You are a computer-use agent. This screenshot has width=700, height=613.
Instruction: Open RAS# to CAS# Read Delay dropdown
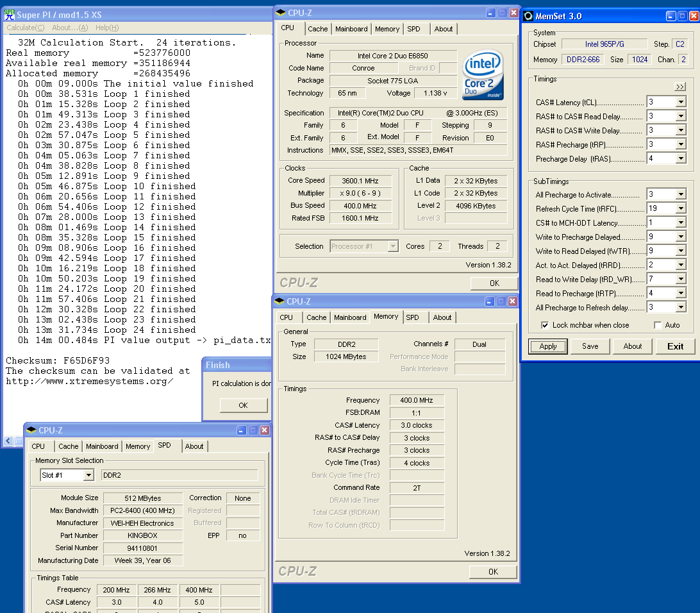pyautogui.click(x=681, y=116)
